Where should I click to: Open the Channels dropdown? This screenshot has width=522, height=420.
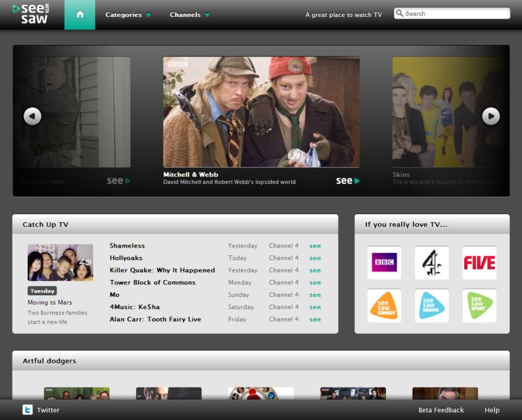(x=185, y=14)
